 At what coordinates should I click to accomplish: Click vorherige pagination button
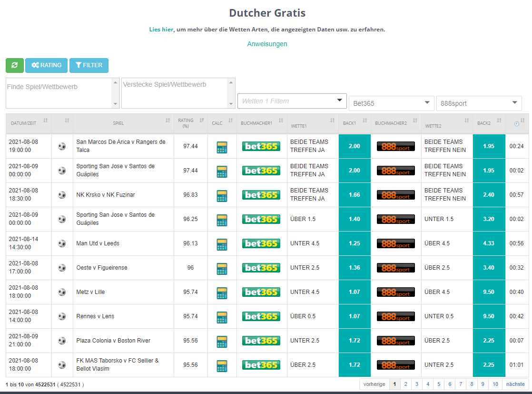click(x=374, y=384)
